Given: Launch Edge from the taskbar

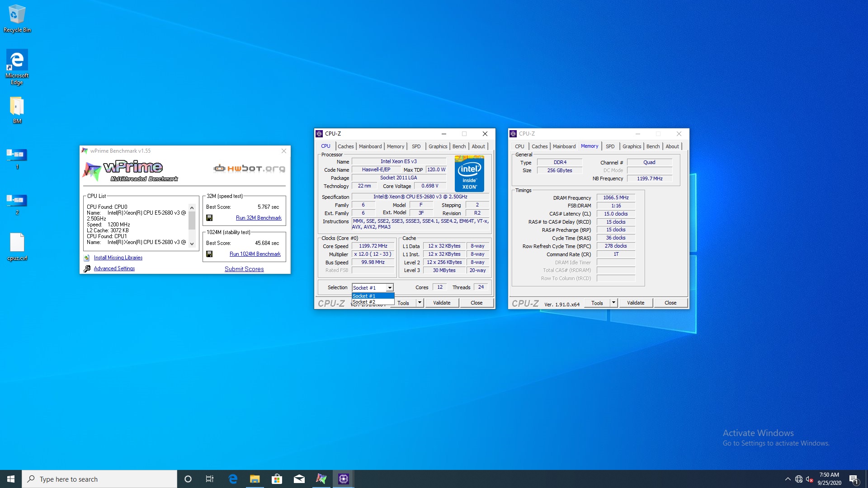Looking at the screenshot, I should pos(233,479).
